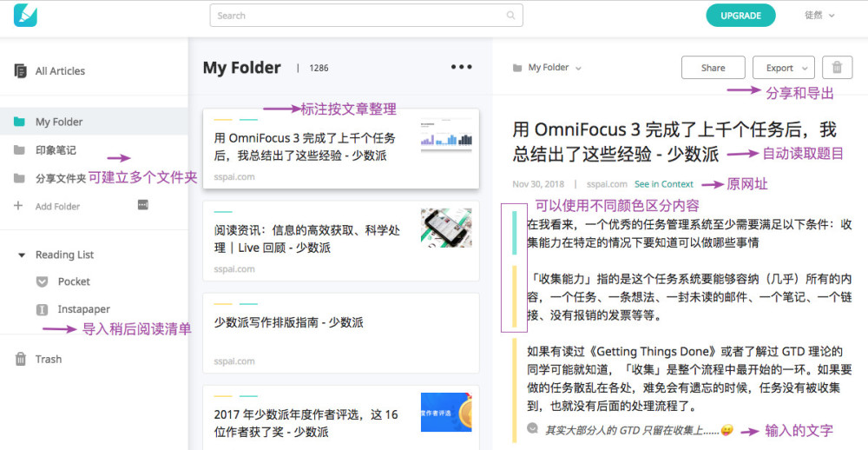Click the 1286 article count
The image size is (868, 450).
(319, 68)
